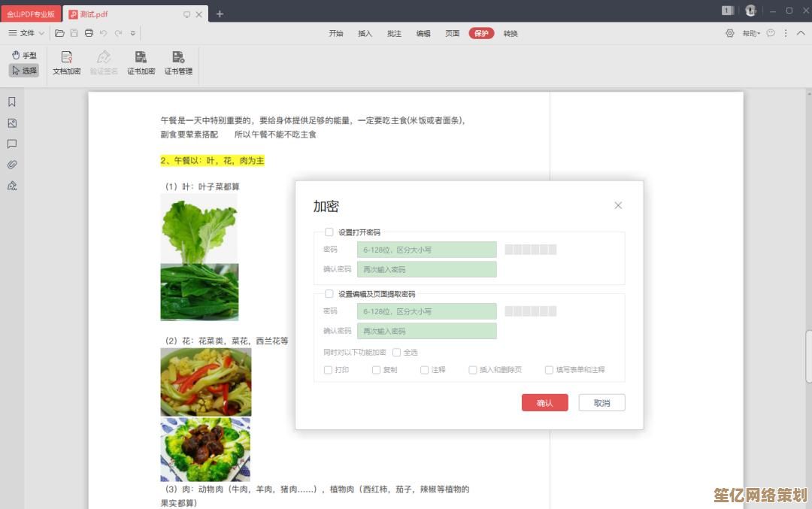Select the 手型 hand tool
The height and width of the screenshot is (509, 812).
point(24,55)
